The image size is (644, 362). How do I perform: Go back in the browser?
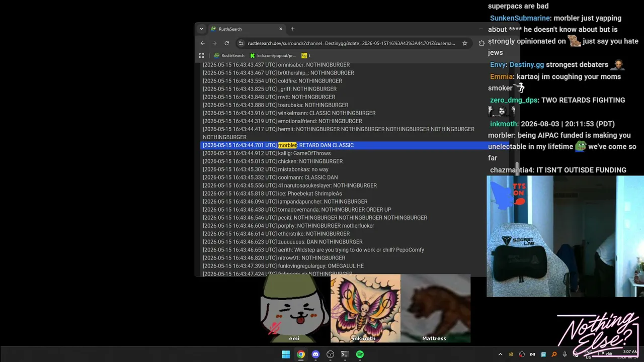(203, 43)
